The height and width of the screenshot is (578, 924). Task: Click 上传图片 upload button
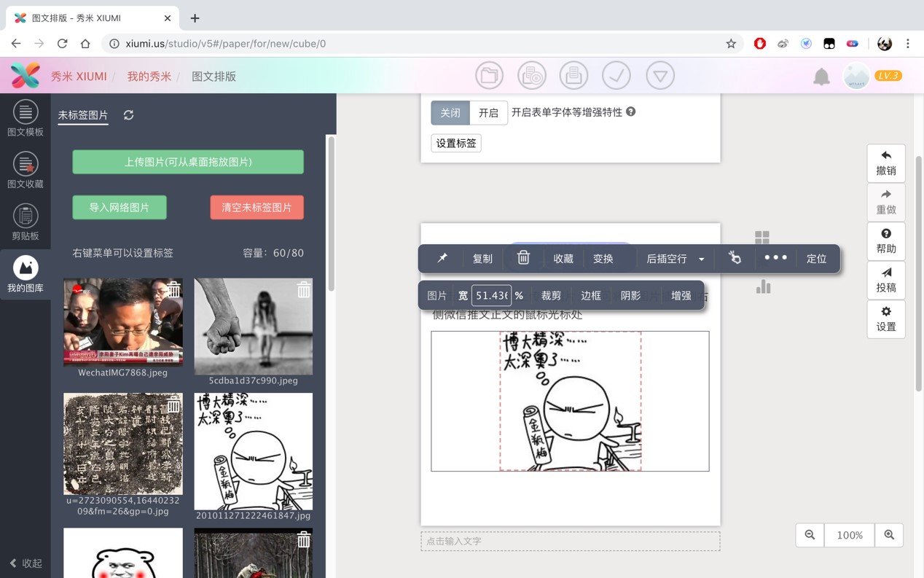[188, 162]
